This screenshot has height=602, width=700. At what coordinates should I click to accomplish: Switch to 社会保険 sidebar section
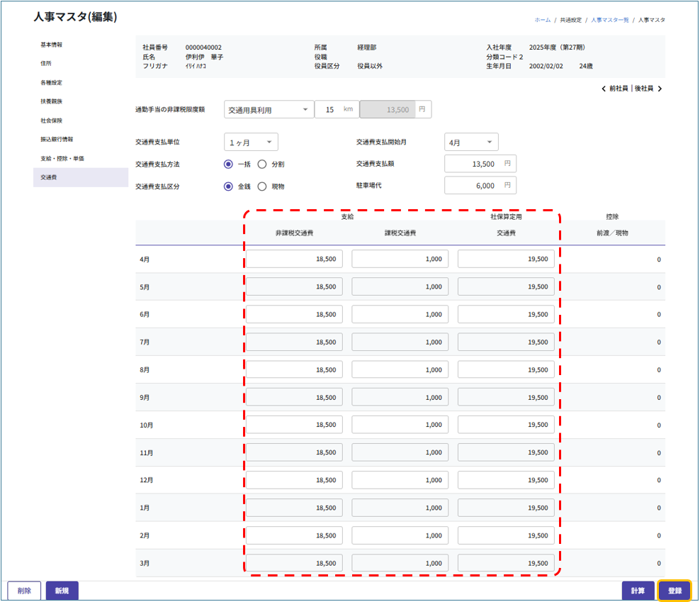pos(52,121)
